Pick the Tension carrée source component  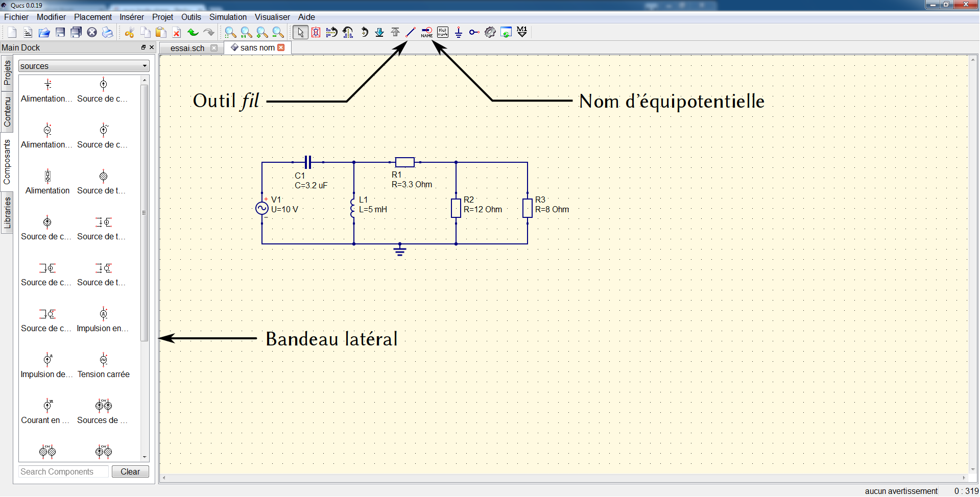[x=104, y=364]
